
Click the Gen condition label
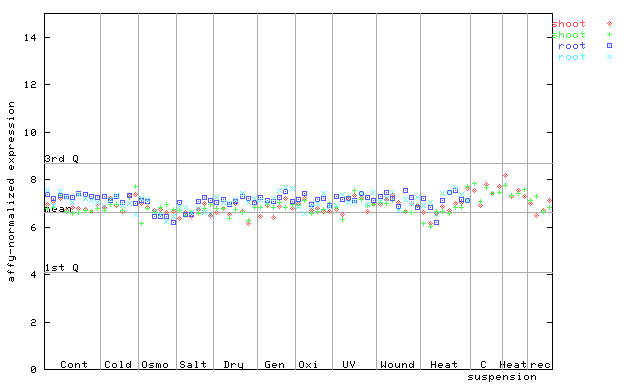[x=274, y=364]
